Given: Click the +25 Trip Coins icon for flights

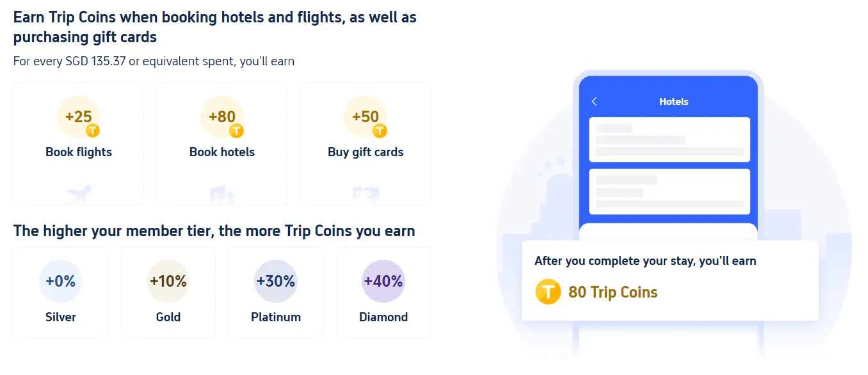Looking at the screenshot, I should pos(78,117).
